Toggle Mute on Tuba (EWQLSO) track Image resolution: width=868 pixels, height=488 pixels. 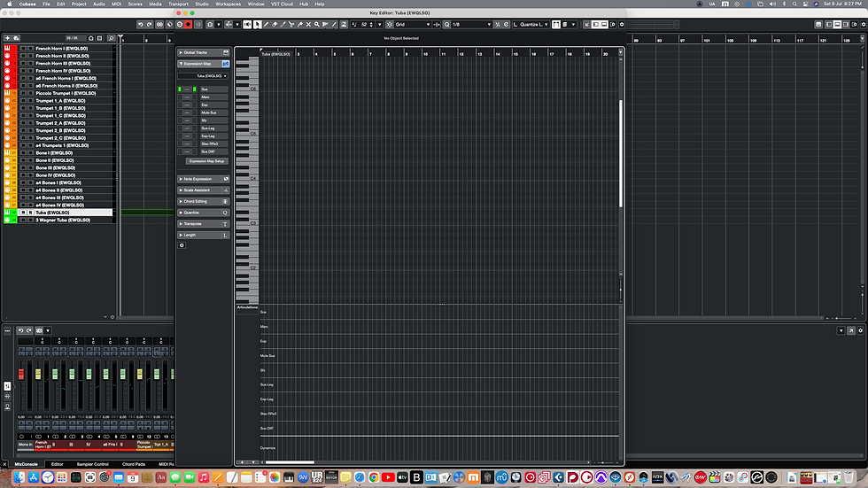point(23,213)
